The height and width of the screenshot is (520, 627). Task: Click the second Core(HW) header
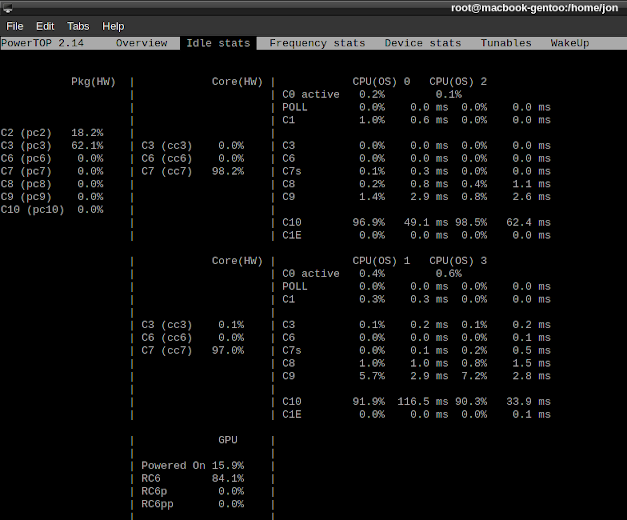[238, 261]
